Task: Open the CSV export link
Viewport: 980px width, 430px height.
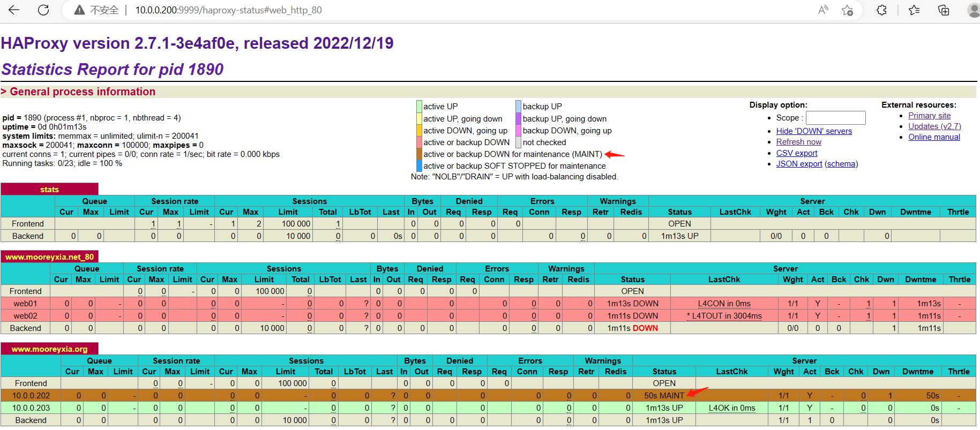Action: click(x=797, y=153)
